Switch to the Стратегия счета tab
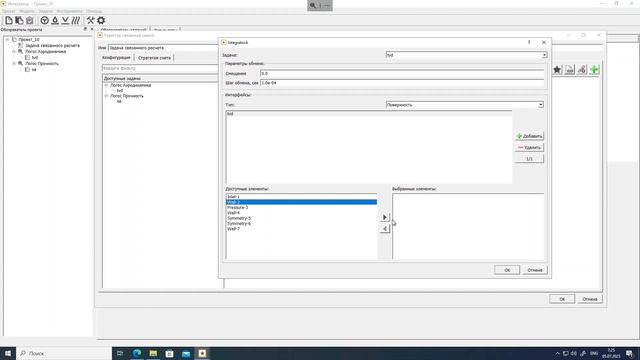 point(154,58)
